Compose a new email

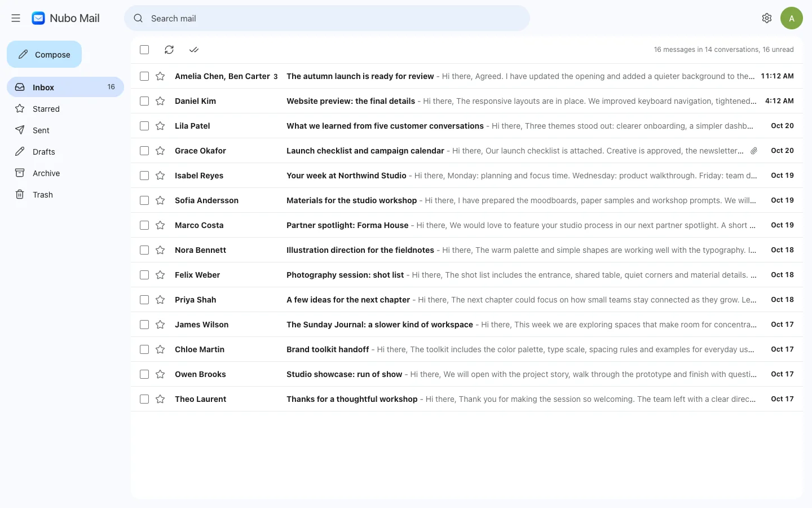coord(44,54)
